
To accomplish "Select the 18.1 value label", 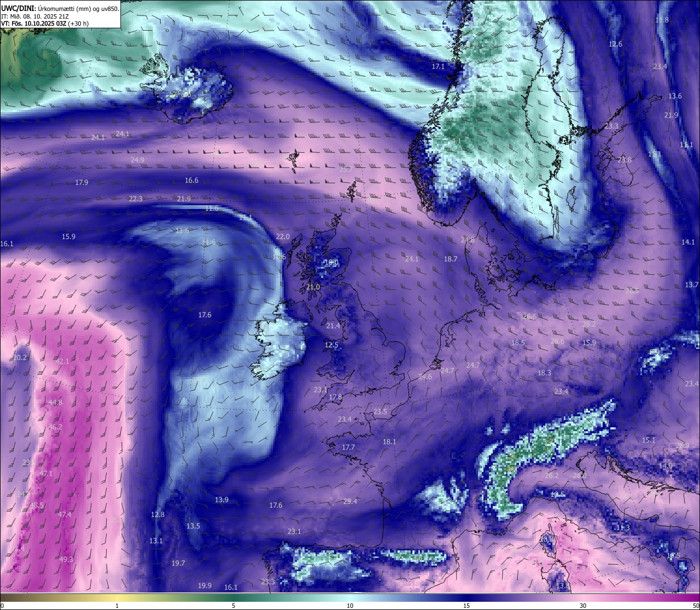I will click(x=389, y=442).
